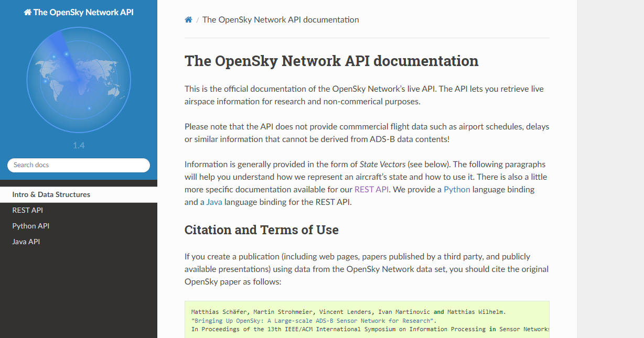Click The OpenSky Network API sidebar title text
This screenshot has height=338, width=644.
point(83,12)
